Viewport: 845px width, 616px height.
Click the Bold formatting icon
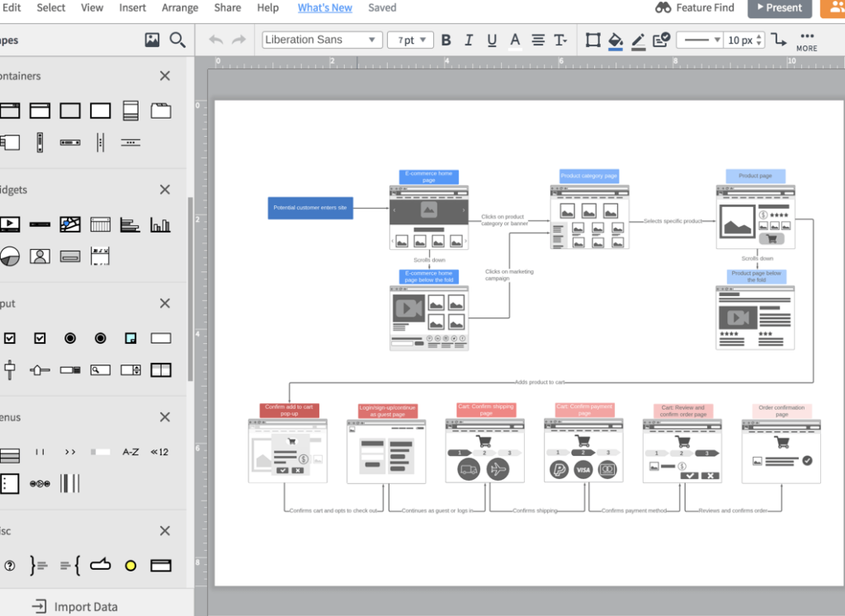point(446,40)
